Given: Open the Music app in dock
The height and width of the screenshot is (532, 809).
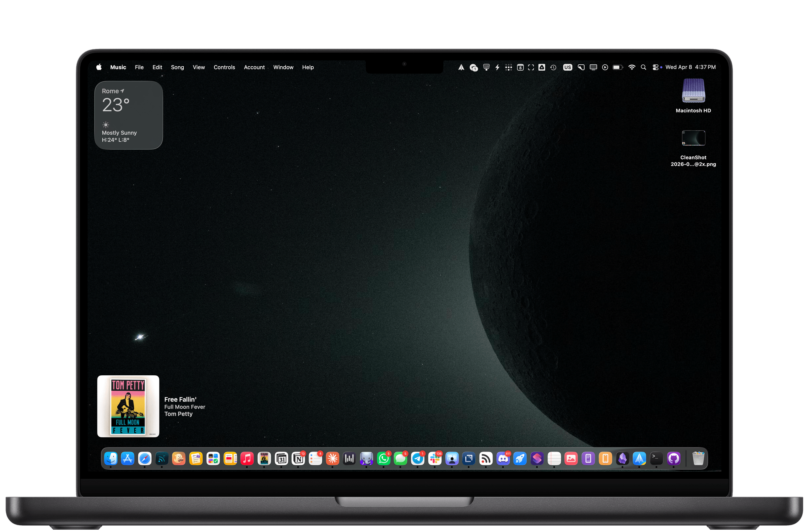Looking at the screenshot, I should (x=247, y=458).
